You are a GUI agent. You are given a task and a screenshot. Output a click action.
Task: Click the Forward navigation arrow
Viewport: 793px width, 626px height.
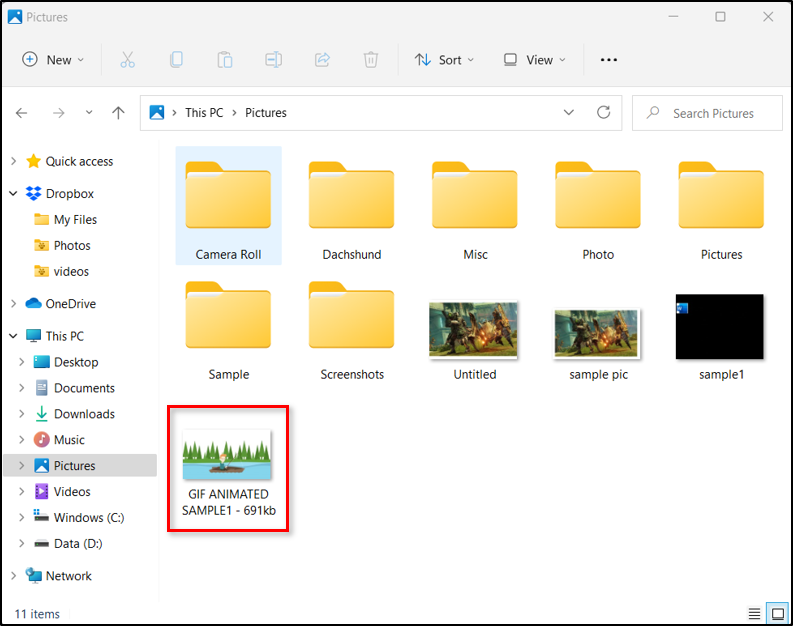tap(59, 113)
